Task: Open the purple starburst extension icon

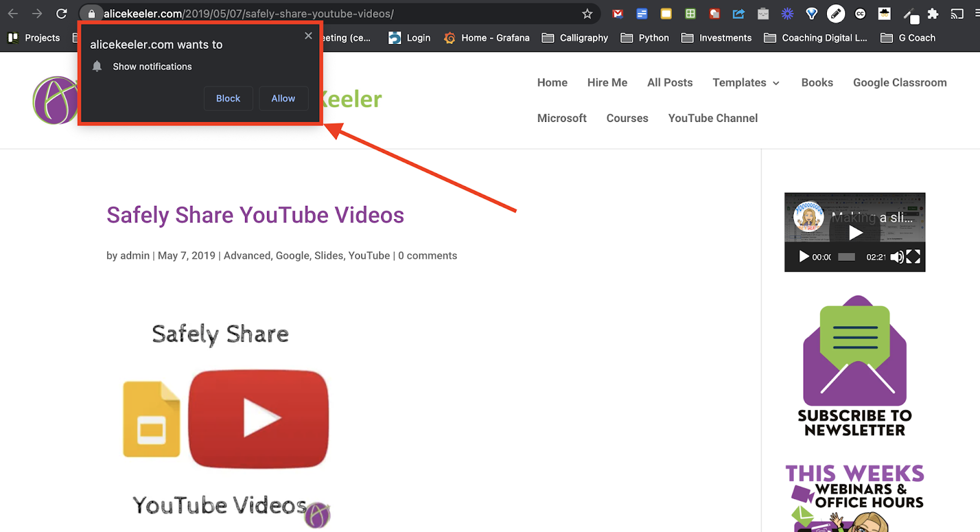Action: [x=788, y=13]
